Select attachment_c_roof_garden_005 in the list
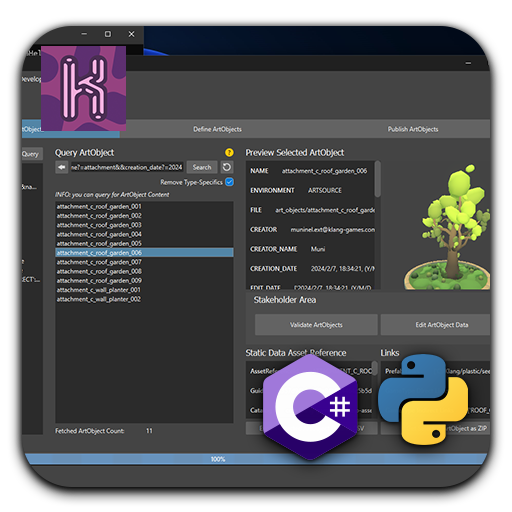The width and height of the screenshot is (512, 512). coord(144,243)
